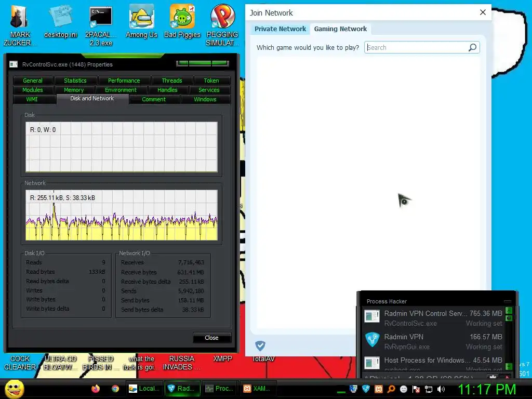Image resolution: width=532 pixels, height=399 pixels.
Task: Open the Performance tab
Action: [124, 81]
